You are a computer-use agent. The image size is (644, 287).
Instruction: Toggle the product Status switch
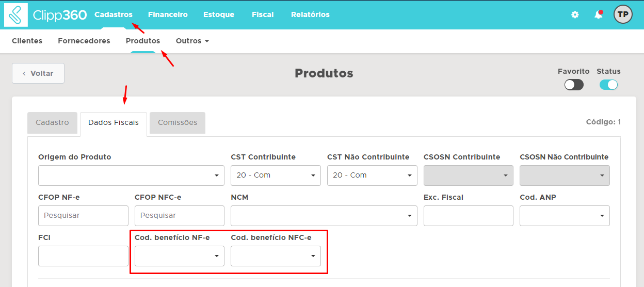608,85
